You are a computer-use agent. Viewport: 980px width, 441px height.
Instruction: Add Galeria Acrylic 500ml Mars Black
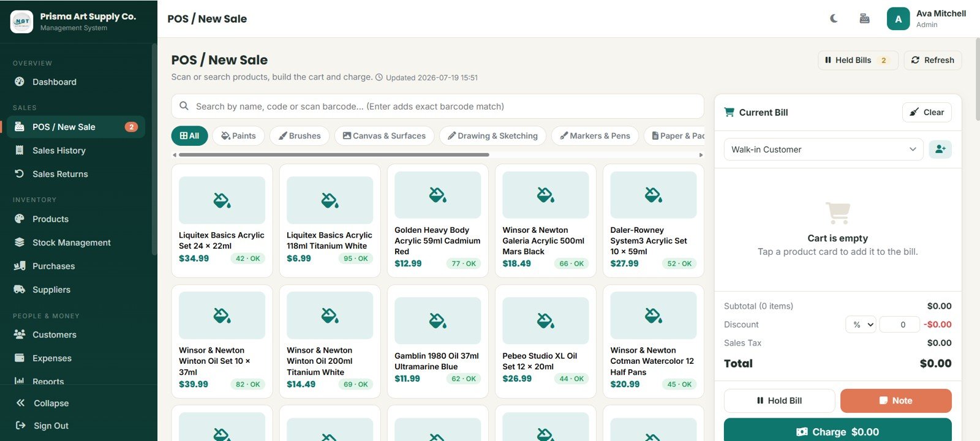(545, 221)
